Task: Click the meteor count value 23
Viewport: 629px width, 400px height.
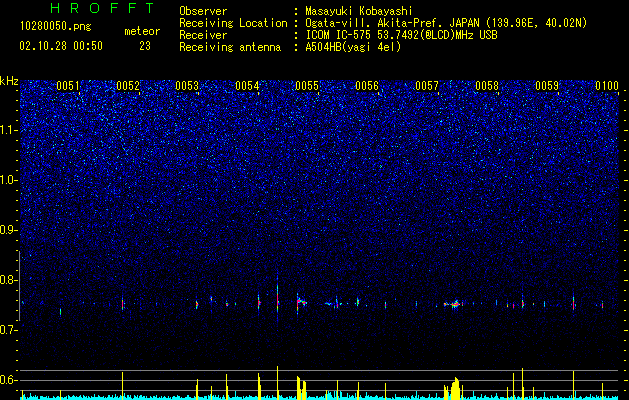Action: (x=145, y=46)
